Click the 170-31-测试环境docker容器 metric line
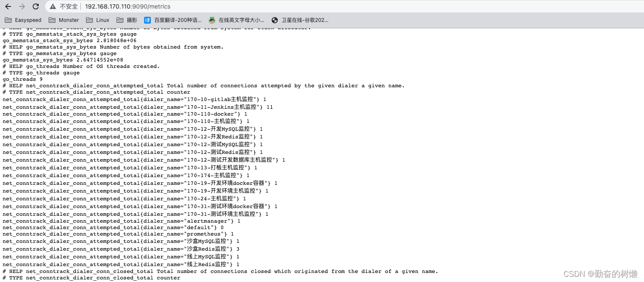The width and height of the screenshot is (644, 282). (140, 206)
